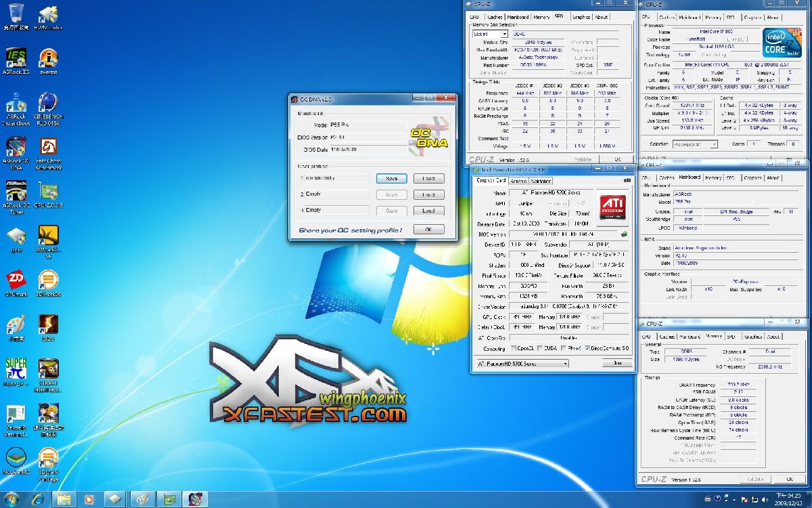
Task: Click the ATI Radeon logo in GPU-Z
Action: pos(614,206)
